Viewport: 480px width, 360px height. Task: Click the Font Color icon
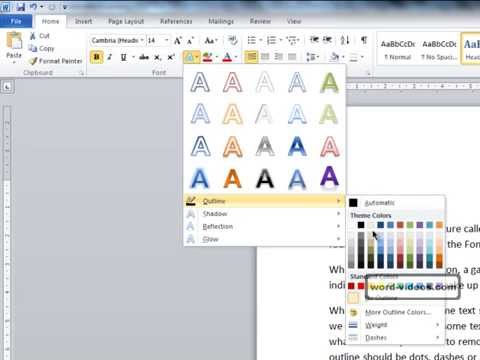pyautogui.click(x=227, y=57)
